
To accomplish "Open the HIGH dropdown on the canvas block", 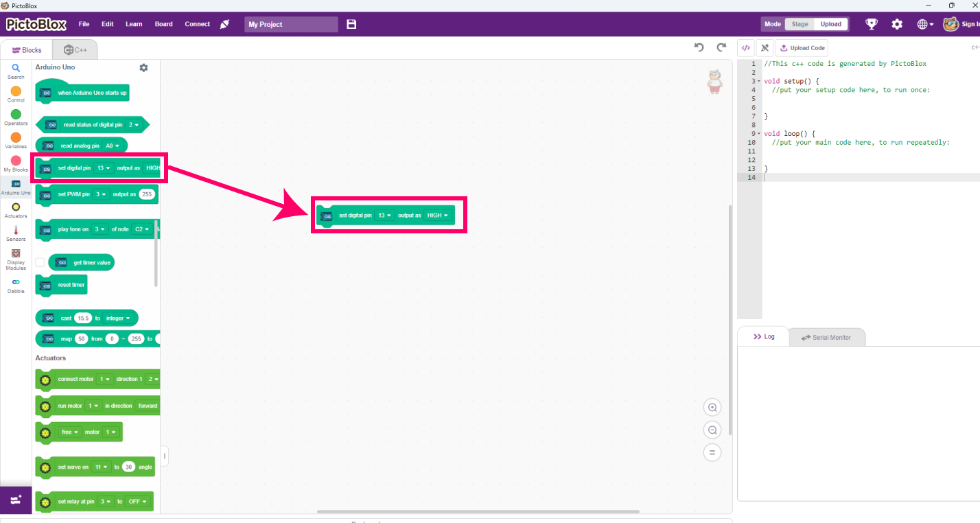I will click(x=437, y=216).
